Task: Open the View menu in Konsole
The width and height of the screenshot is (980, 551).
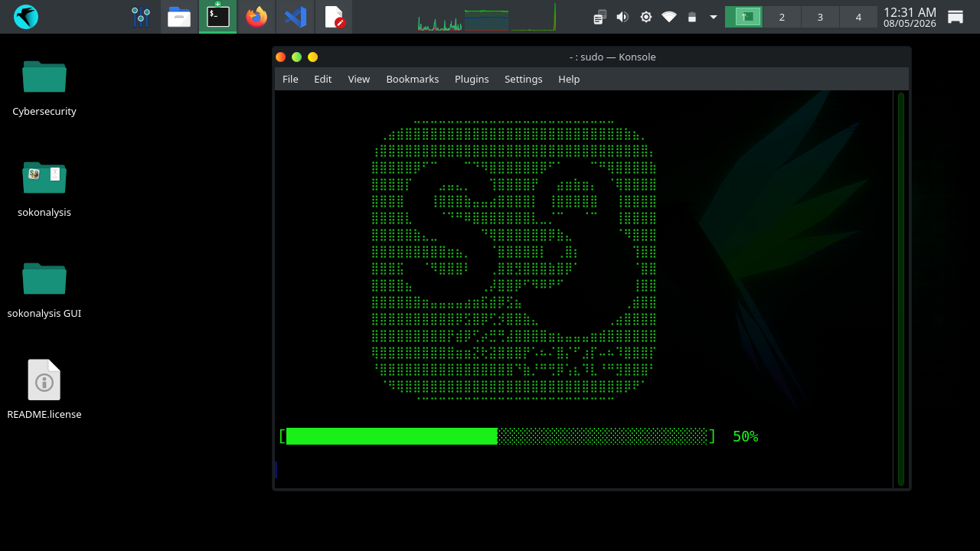Action: (x=359, y=79)
